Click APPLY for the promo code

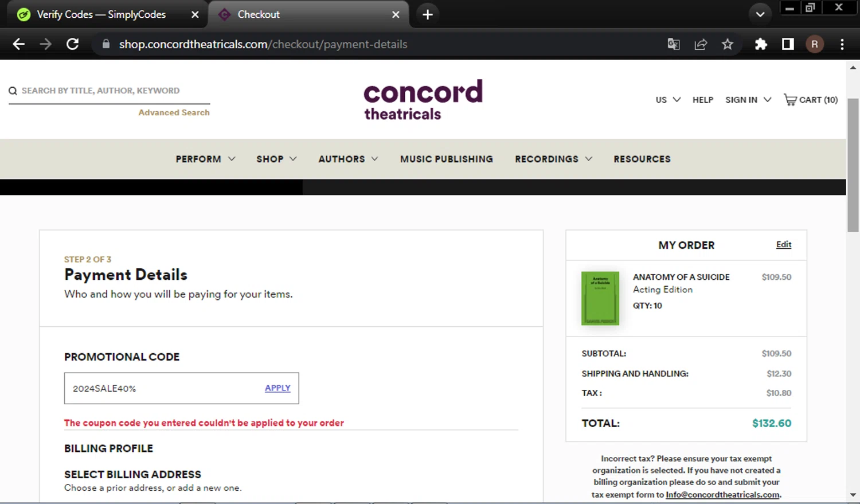coord(277,388)
